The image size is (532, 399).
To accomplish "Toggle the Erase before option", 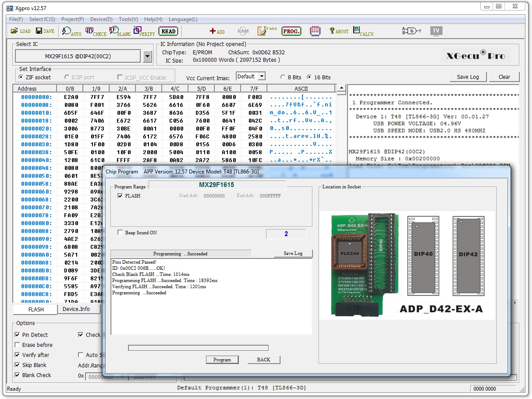I will tap(18, 345).
